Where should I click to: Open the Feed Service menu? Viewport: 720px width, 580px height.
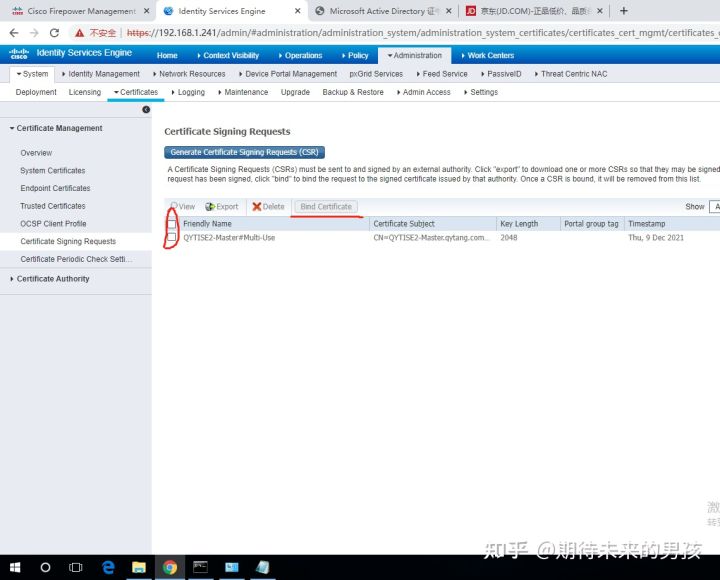442,74
